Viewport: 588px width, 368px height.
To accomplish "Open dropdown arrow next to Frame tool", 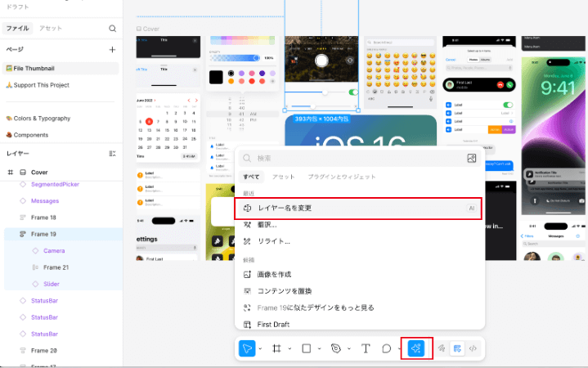I will (290, 348).
